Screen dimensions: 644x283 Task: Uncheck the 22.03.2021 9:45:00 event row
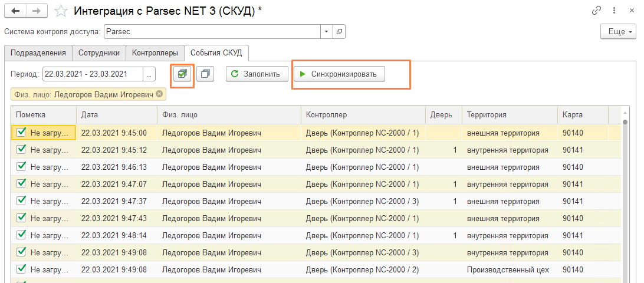point(22,133)
